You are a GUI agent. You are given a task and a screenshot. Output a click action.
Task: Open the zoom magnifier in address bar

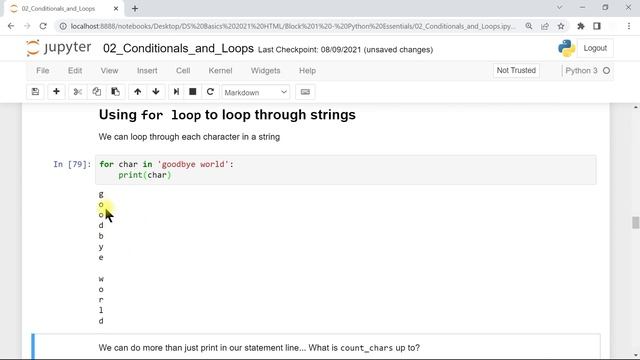(x=529, y=26)
